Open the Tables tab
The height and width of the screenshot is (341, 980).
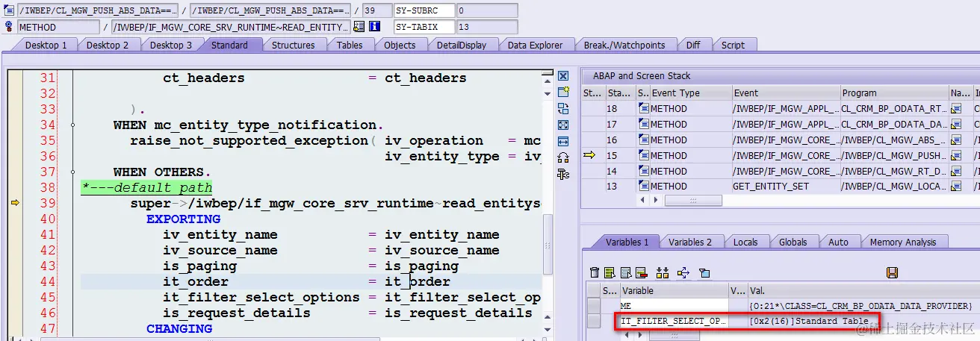pyautogui.click(x=349, y=46)
